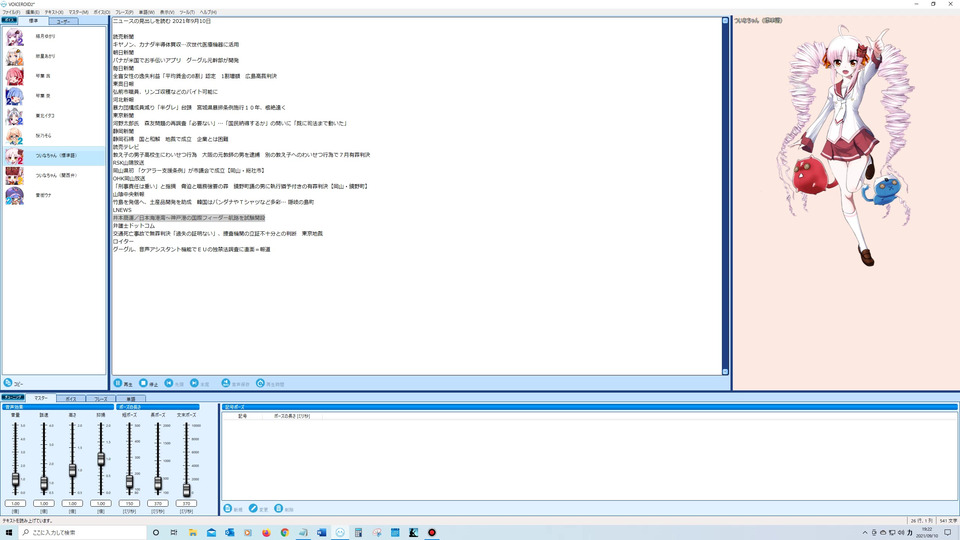This screenshot has width=960, height=540.
Task: Click the 文末ポーズ value field
Action: (x=186, y=503)
